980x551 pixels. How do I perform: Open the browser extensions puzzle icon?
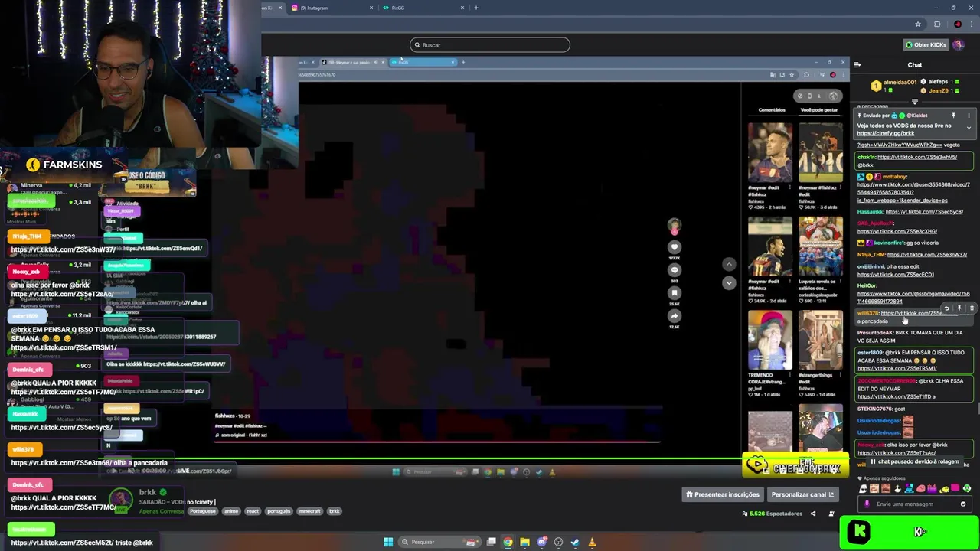pyautogui.click(x=937, y=24)
